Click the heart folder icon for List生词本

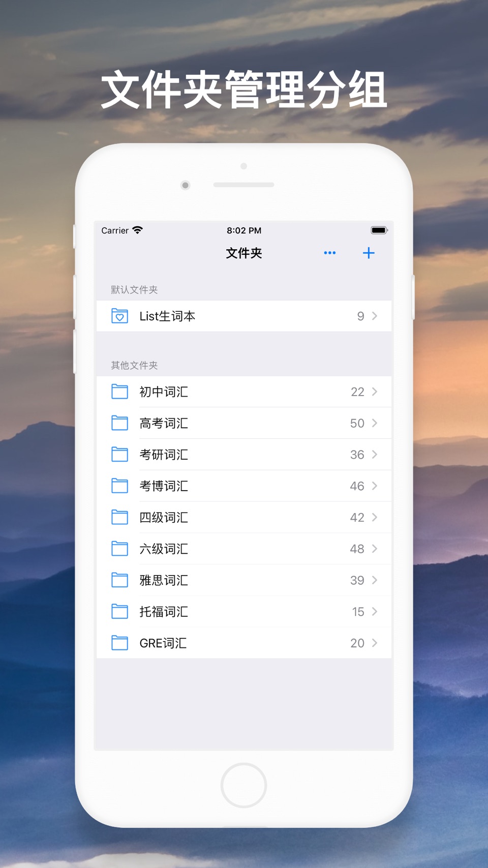[x=119, y=316]
